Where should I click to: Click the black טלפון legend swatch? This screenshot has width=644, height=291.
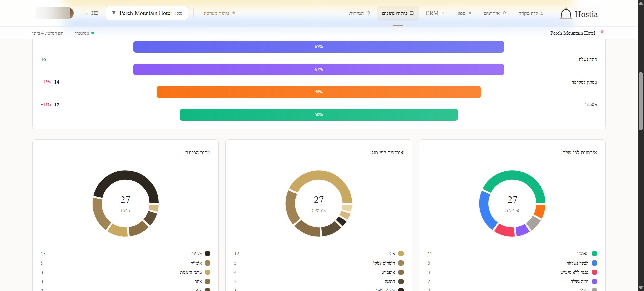[207, 254]
